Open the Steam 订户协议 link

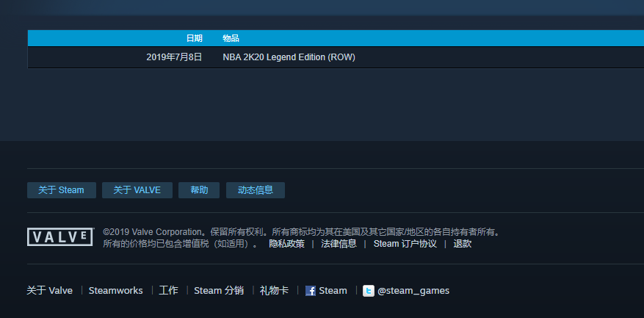point(405,244)
